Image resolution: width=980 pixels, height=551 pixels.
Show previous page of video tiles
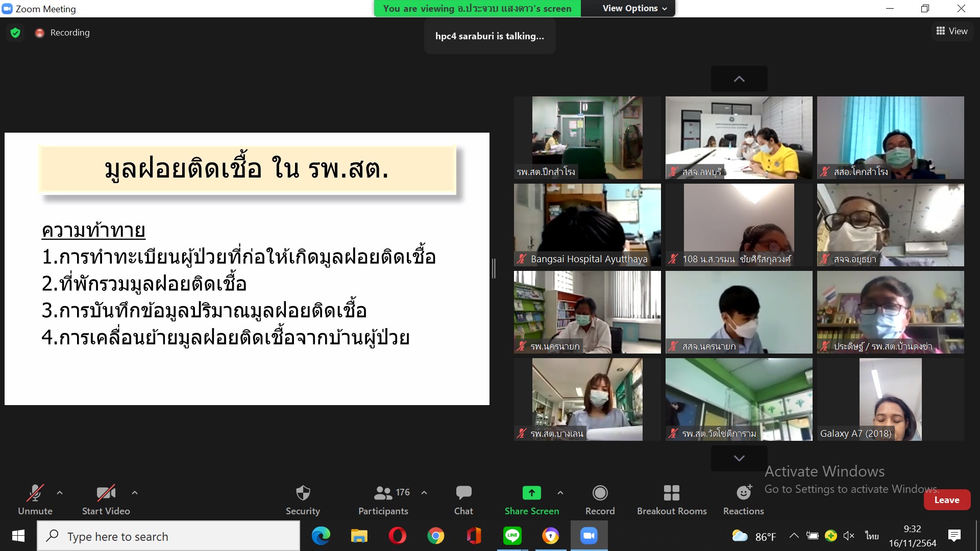[739, 79]
